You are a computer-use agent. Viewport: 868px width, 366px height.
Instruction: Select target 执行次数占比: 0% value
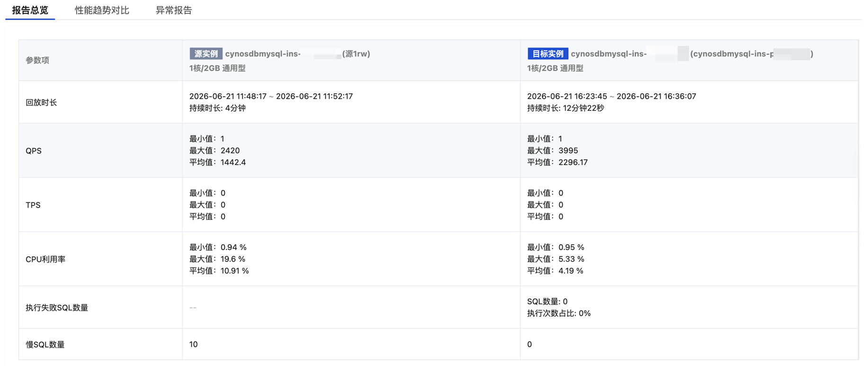point(559,313)
